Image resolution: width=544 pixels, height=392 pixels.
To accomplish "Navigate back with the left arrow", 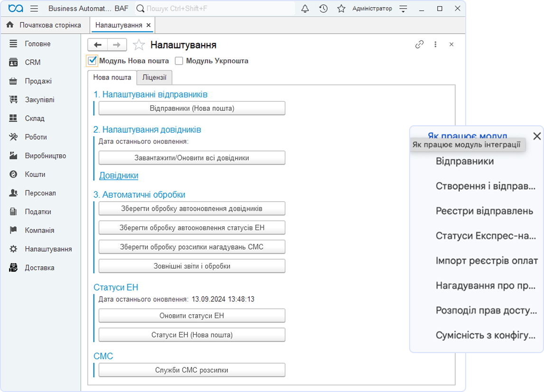I will 97,45.
